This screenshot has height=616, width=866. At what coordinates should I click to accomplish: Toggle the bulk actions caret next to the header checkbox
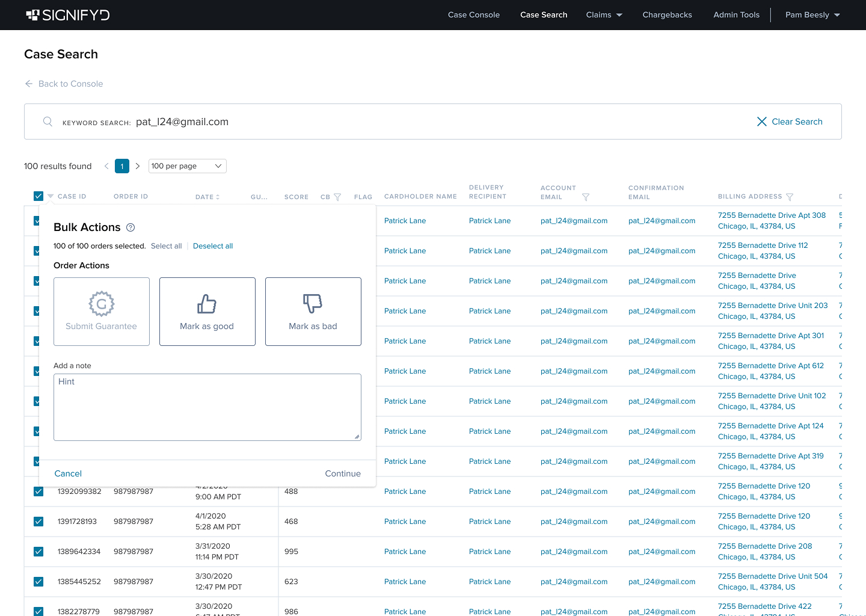(51, 196)
